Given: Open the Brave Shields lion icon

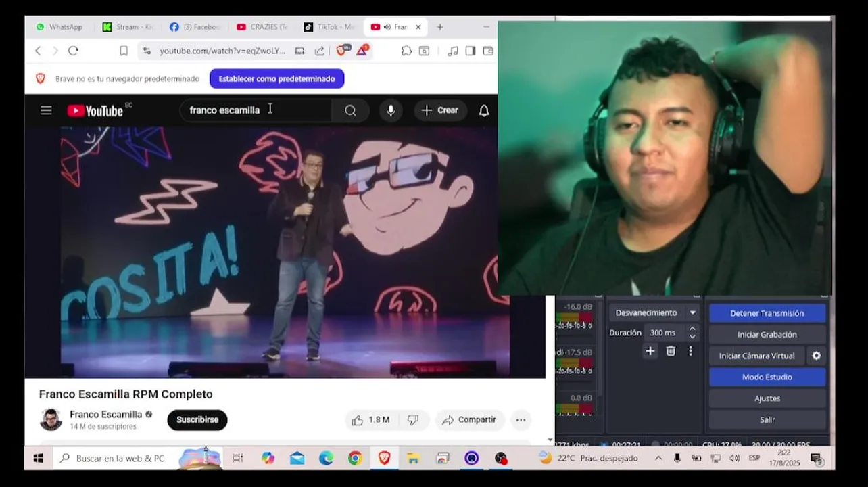Looking at the screenshot, I should coord(343,50).
